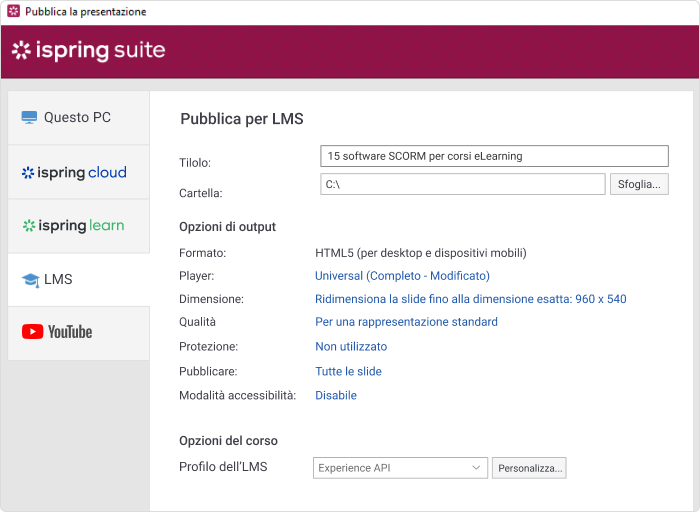The height and width of the screenshot is (512, 700).
Task: Toggle accessibility mode via Disabile link
Action: (336, 395)
